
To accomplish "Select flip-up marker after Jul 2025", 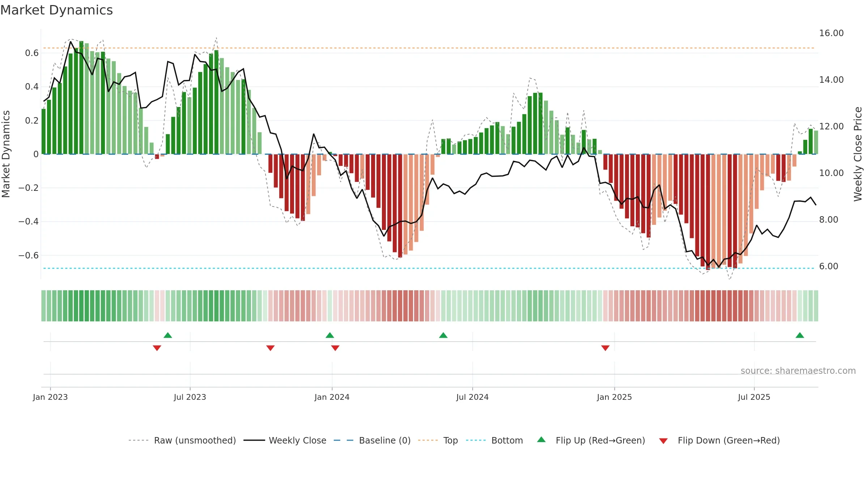I will pyautogui.click(x=800, y=335).
